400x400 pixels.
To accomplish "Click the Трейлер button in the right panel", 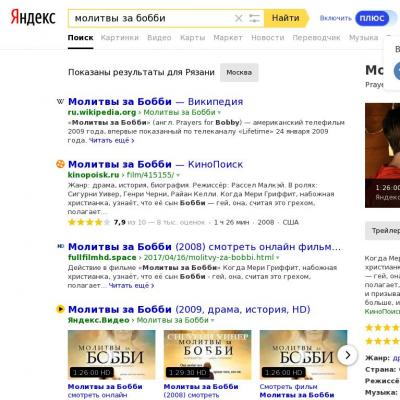I will 383,231.
